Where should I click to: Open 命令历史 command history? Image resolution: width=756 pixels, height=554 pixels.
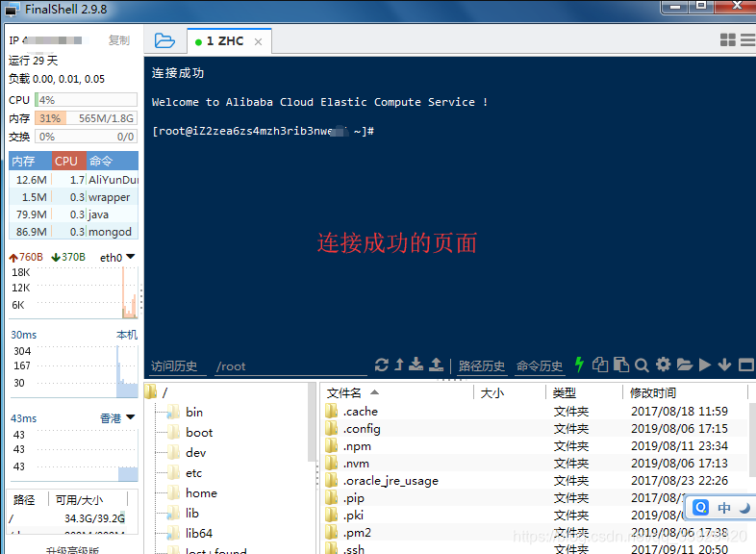point(540,366)
